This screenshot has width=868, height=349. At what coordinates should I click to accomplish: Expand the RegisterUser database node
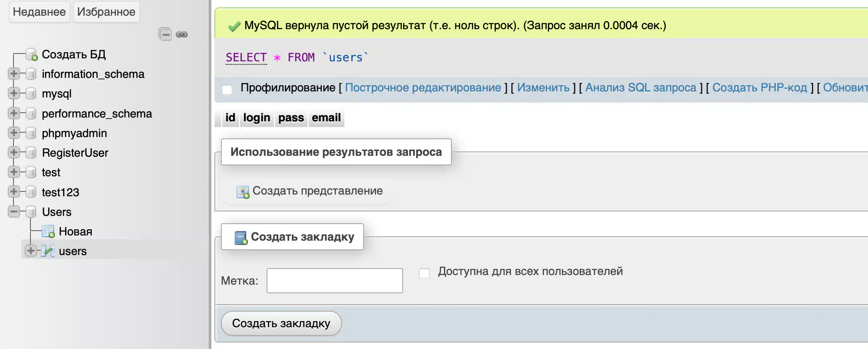click(x=14, y=152)
